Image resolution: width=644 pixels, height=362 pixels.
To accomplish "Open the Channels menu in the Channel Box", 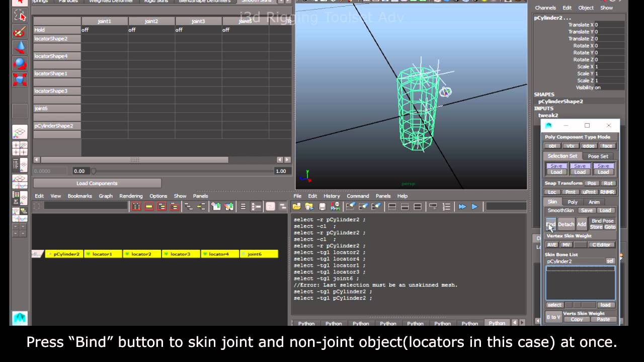I will pos(545,8).
